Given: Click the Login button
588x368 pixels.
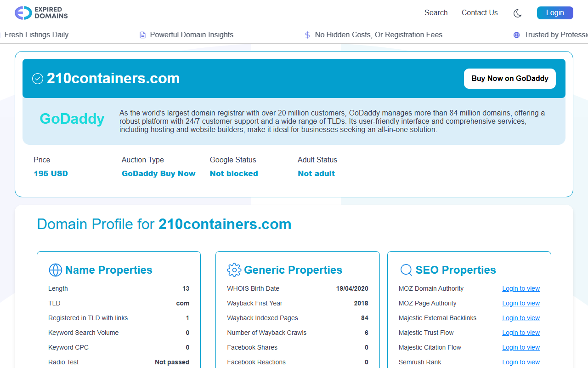Looking at the screenshot, I should 555,13.
